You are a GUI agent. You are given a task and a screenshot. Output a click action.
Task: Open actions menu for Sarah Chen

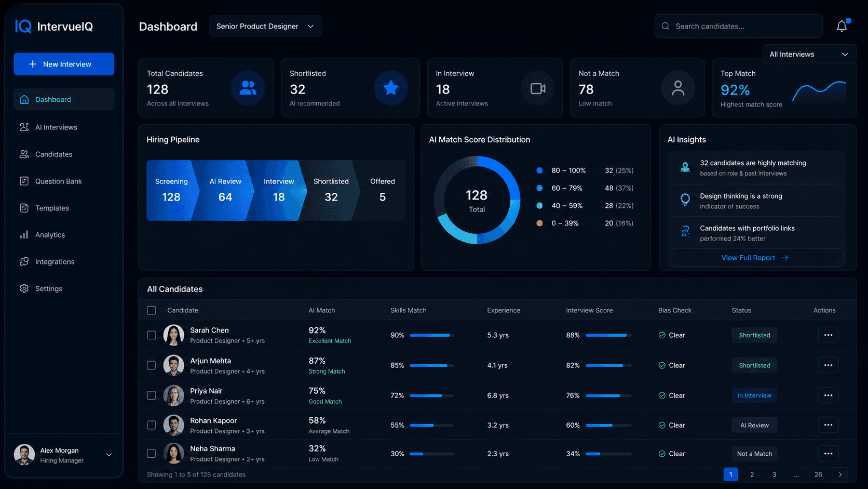(828, 335)
